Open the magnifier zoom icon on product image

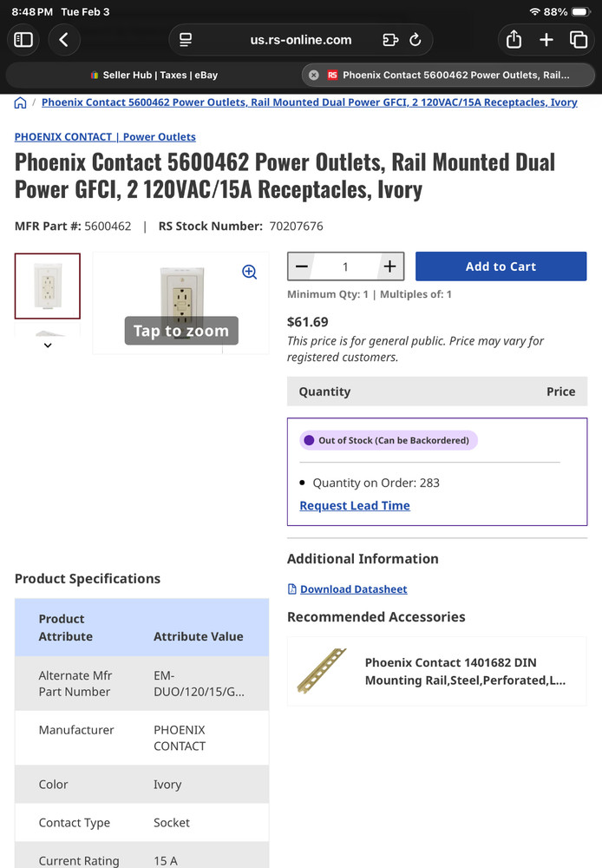point(250,272)
